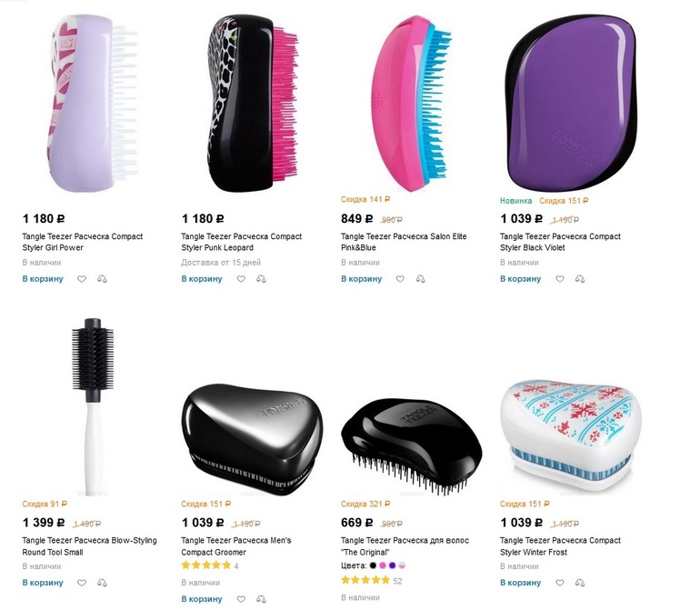
Task: Add Men's Compact Groomer to cart
Action: click(x=202, y=599)
